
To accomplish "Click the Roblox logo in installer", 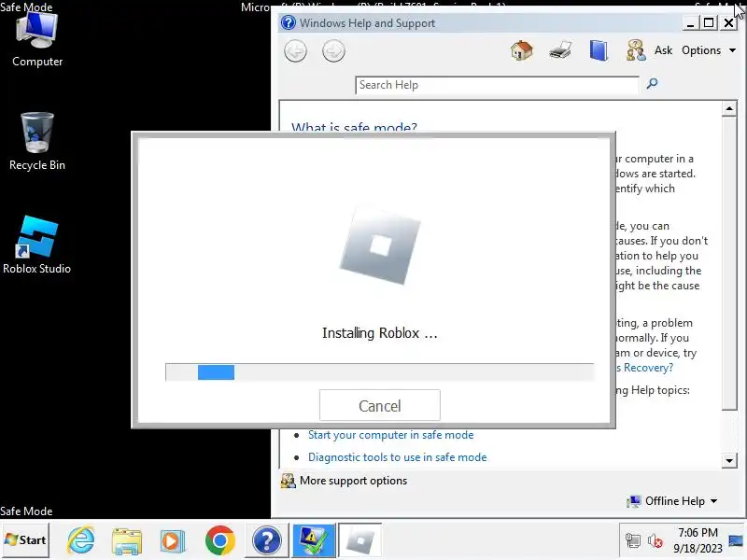I will [x=380, y=245].
